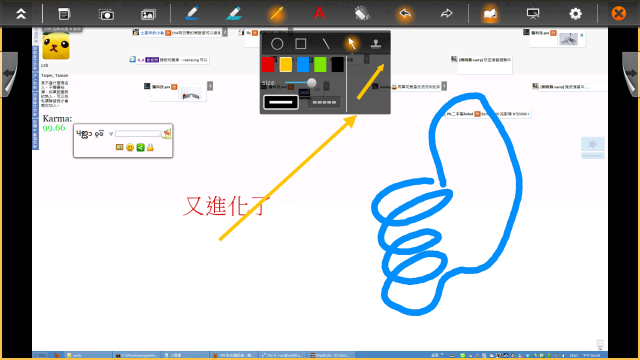Pick the red color swatch
Screen dimensions: 640x360
pyautogui.click(x=268, y=64)
